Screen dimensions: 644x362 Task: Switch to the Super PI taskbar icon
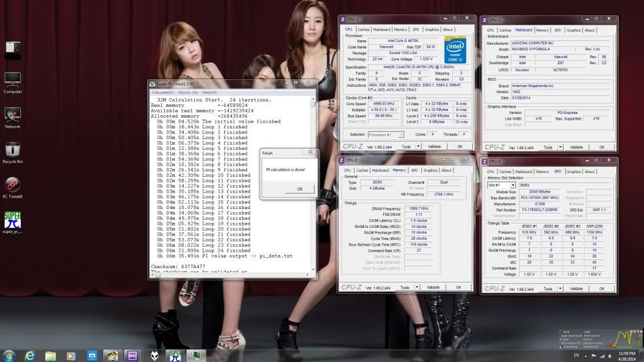pyautogui.click(x=175, y=356)
